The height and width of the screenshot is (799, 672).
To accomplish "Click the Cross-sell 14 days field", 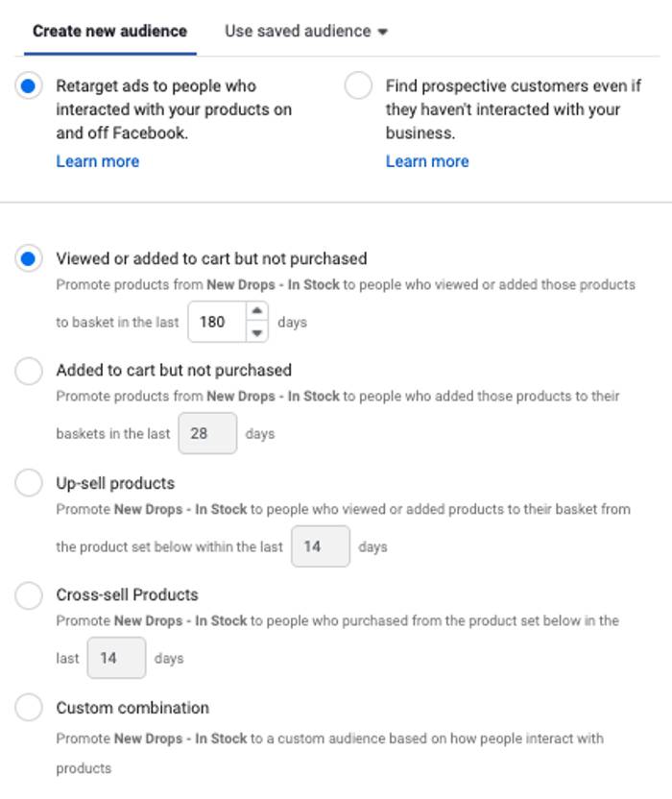I will click(x=116, y=658).
